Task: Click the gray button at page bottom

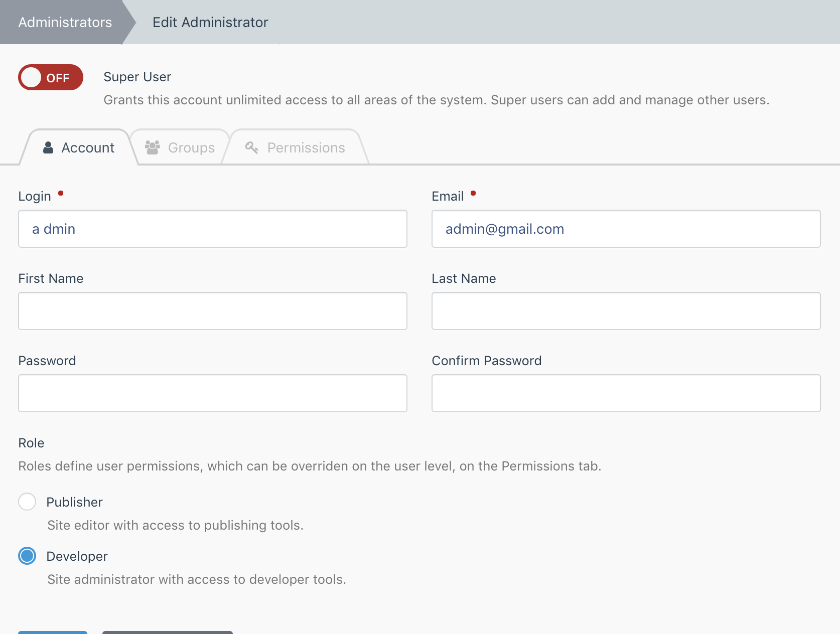Action: 167,632
